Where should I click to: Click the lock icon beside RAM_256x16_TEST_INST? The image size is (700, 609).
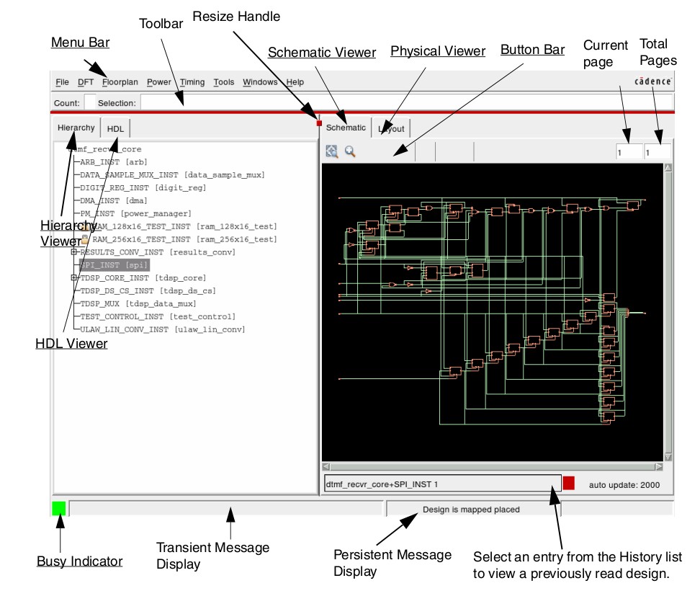click(85, 239)
